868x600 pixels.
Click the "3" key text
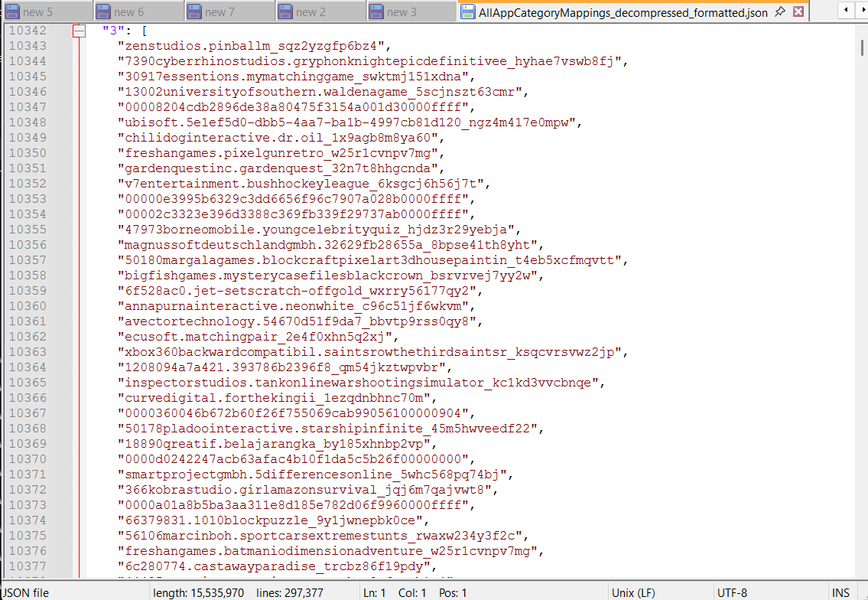[x=113, y=31]
